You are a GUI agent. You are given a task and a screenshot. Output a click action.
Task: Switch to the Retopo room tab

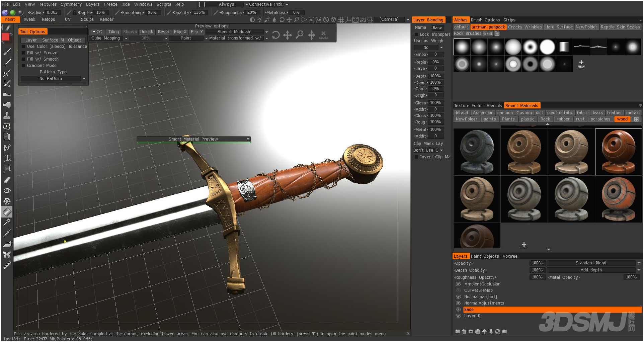[x=49, y=19]
